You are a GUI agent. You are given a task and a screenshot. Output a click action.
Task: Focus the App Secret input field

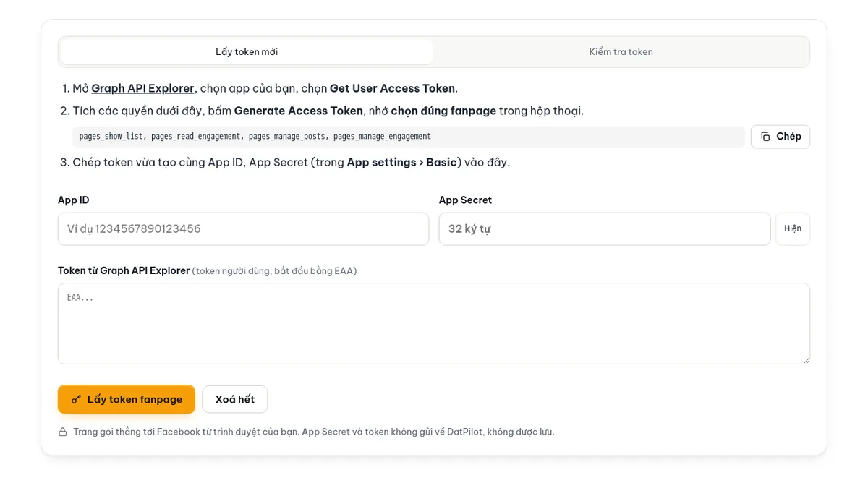click(605, 228)
